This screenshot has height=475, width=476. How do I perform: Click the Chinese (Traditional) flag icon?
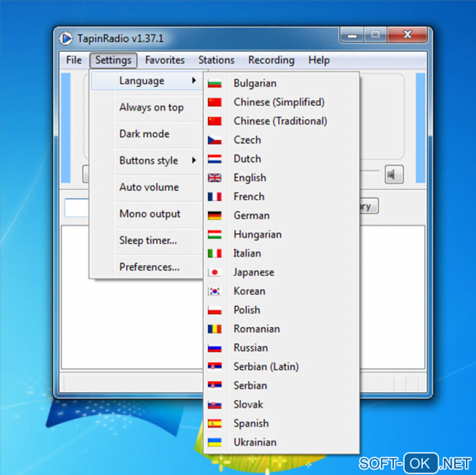point(215,121)
